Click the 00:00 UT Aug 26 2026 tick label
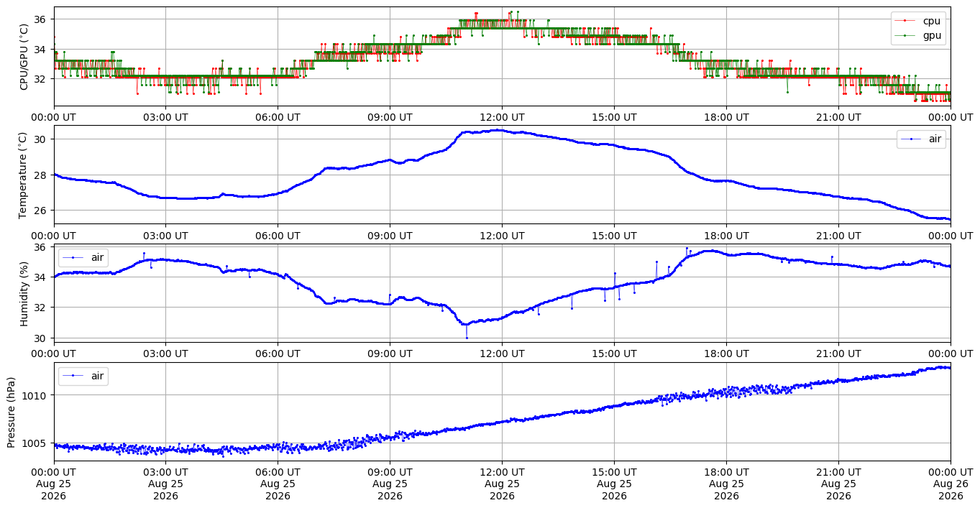The width and height of the screenshot is (980, 508). coord(951,484)
